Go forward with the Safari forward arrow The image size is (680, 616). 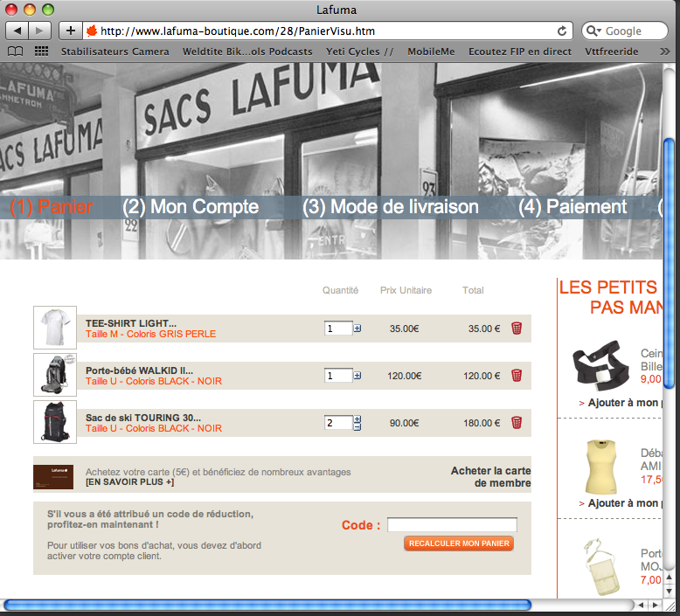click(39, 31)
